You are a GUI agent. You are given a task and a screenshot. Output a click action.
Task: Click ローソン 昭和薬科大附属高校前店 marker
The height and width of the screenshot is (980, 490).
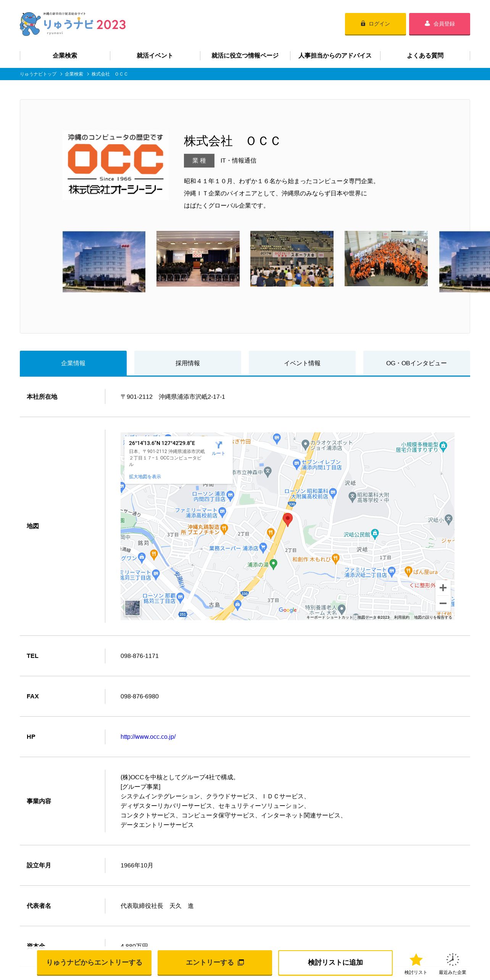coord(333,493)
